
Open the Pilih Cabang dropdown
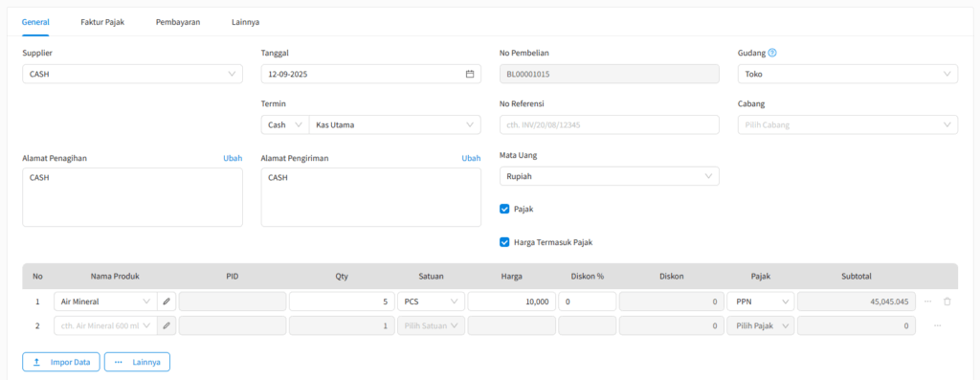point(848,125)
